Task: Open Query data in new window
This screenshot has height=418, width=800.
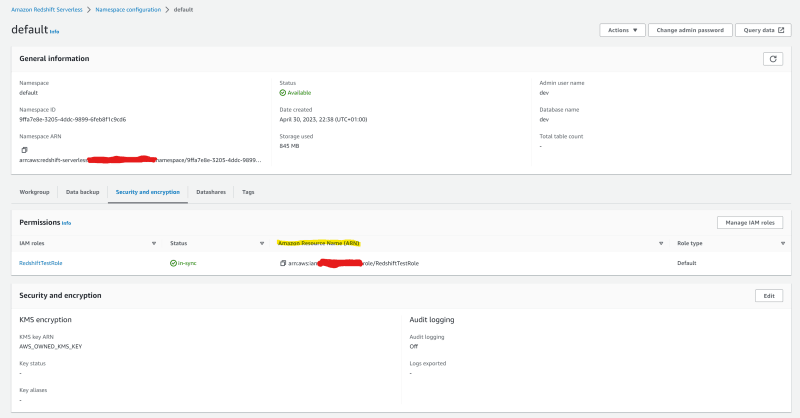Action: 763,30
